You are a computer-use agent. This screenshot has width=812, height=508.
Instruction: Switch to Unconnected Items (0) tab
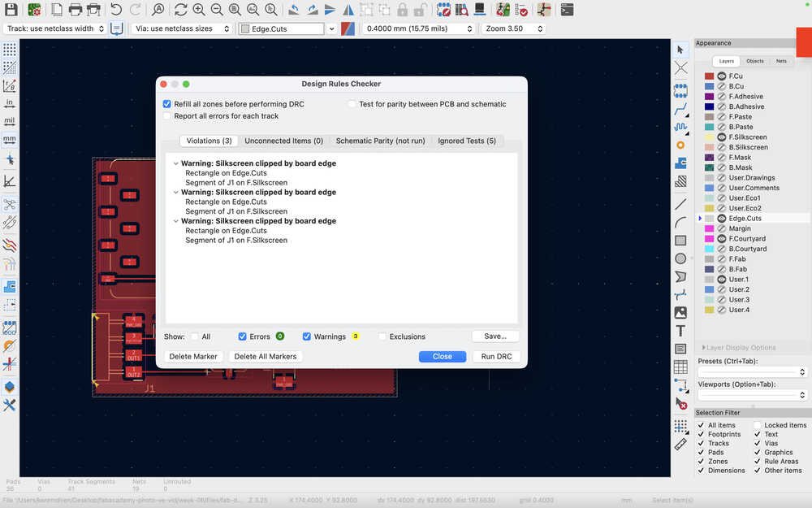[283, 141]
